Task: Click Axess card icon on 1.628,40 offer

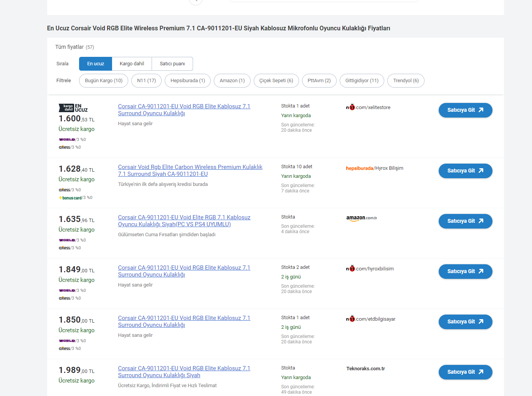Action: tap(64, 190)
